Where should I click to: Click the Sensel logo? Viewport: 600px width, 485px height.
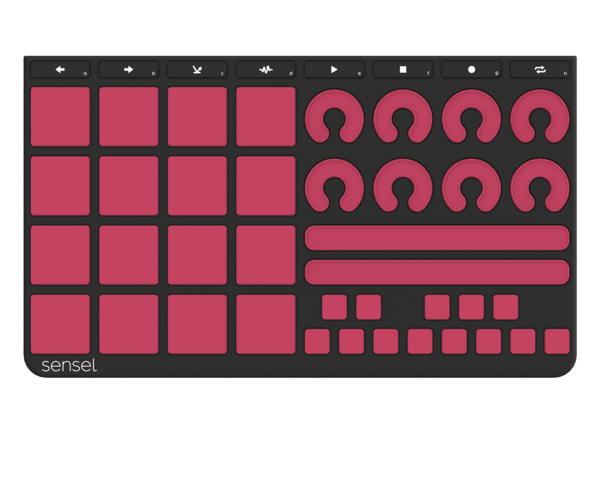69,366
